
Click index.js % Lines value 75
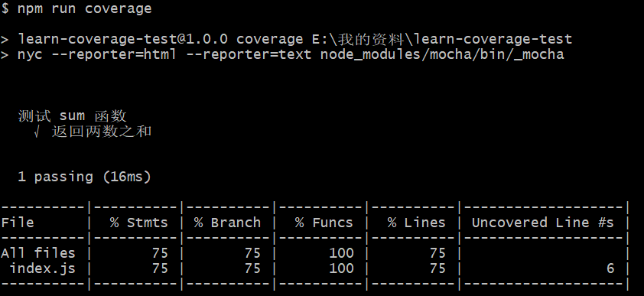(x=437, y=268)
